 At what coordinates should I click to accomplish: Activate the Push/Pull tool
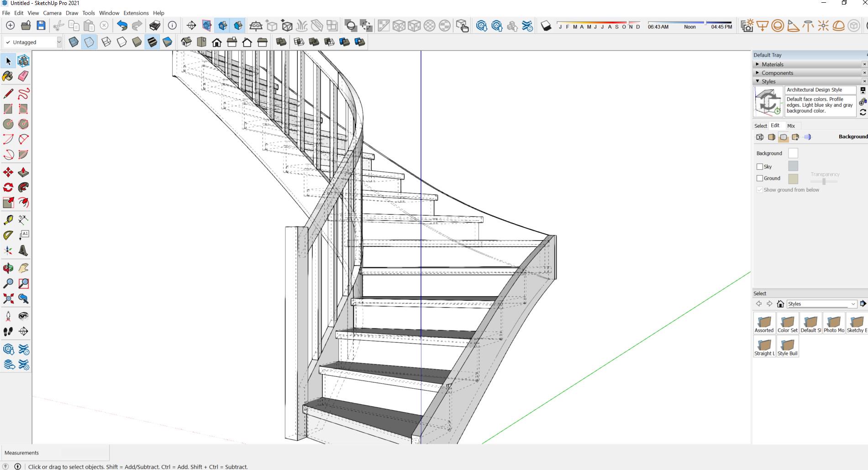[x=23, y=172]
